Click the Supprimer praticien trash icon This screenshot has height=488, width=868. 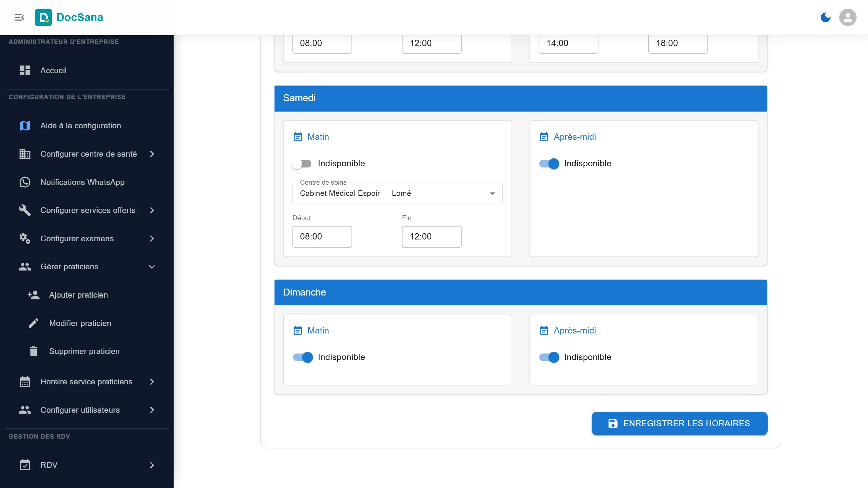pyautogui.click(x=33, y=351)
